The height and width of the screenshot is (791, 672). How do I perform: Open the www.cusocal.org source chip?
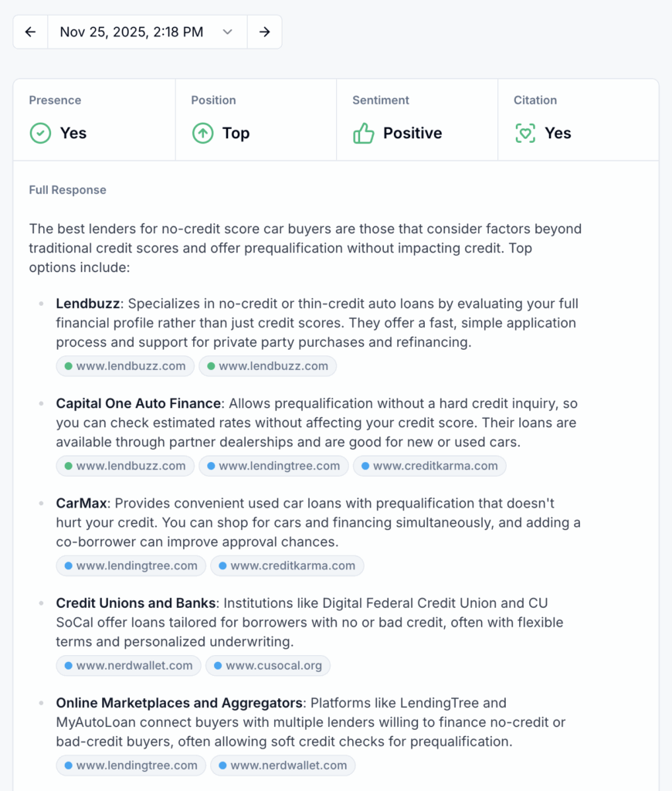[x=268, y=665]
